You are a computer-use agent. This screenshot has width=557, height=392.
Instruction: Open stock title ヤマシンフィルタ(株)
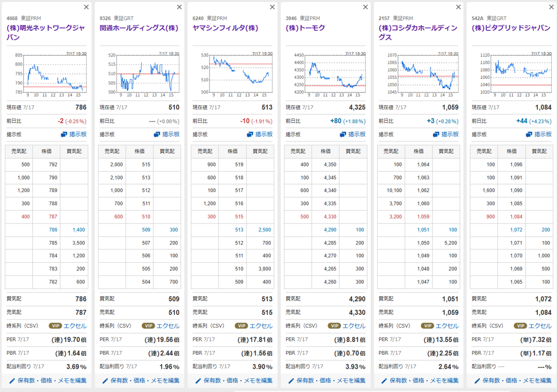point(225,28)
